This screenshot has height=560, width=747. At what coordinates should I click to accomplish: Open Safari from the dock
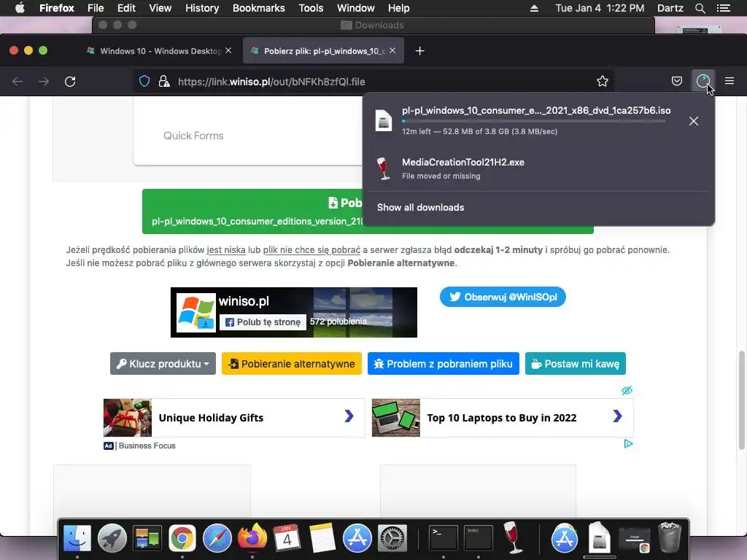217,538
